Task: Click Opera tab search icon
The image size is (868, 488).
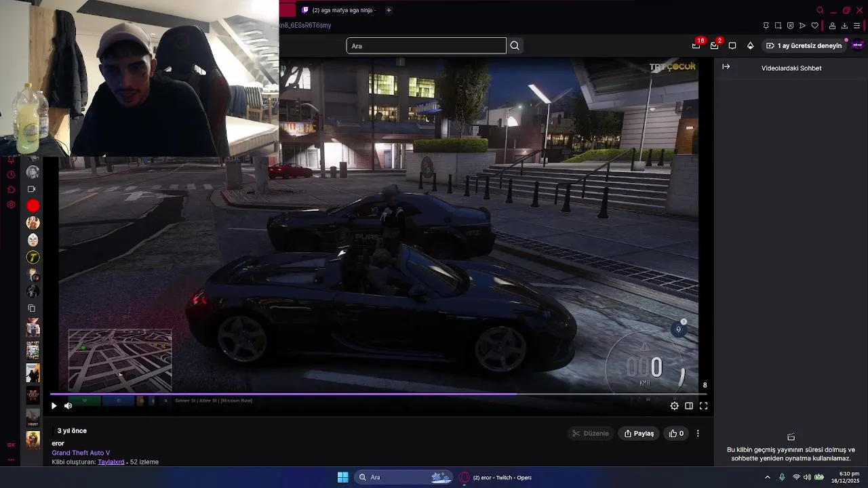Action: (x=820, y=10)
